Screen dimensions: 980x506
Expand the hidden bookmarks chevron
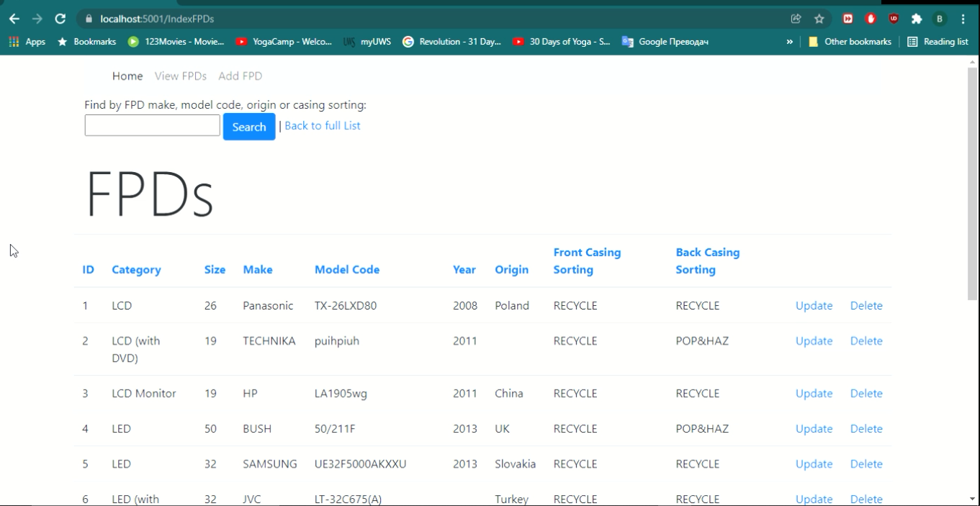tap(790, 42)
